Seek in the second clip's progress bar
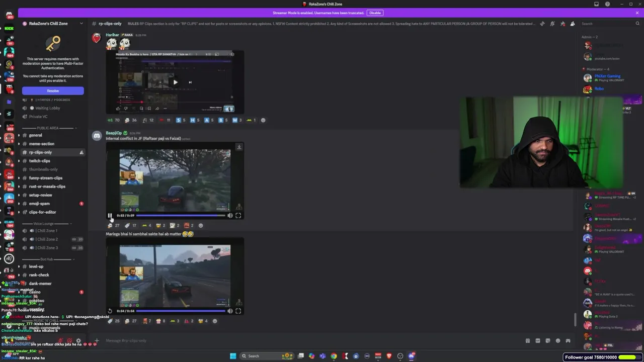 181,311
